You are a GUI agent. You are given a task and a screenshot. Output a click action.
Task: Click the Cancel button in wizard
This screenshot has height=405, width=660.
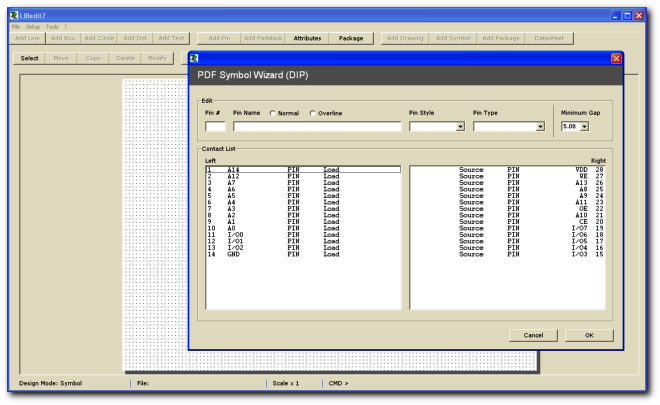(533, 335)
